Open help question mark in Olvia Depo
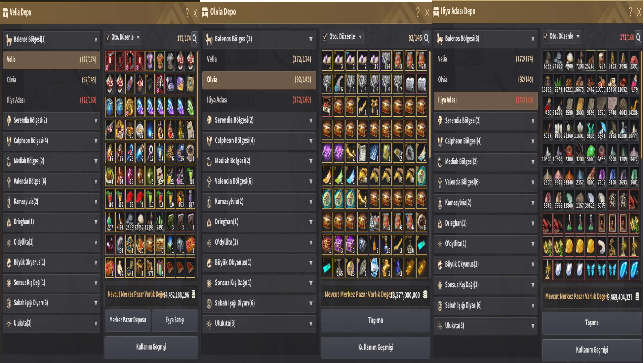 [418, 12]
